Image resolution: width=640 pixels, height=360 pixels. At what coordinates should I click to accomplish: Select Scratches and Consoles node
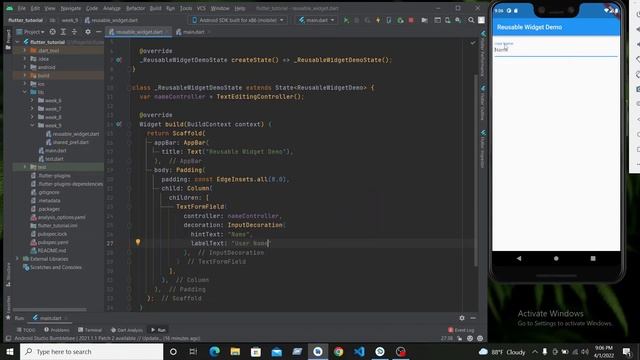52,267
